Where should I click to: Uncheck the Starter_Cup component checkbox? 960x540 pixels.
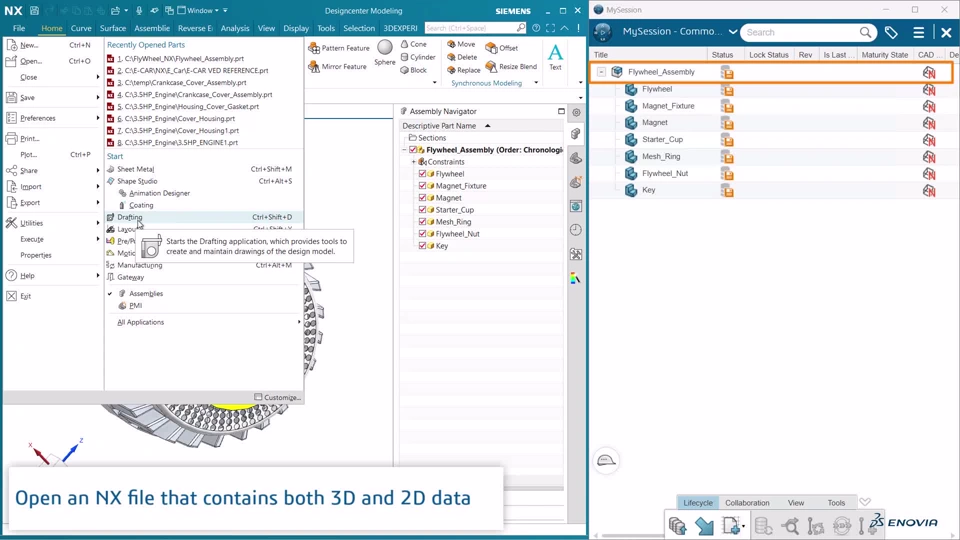422,209
